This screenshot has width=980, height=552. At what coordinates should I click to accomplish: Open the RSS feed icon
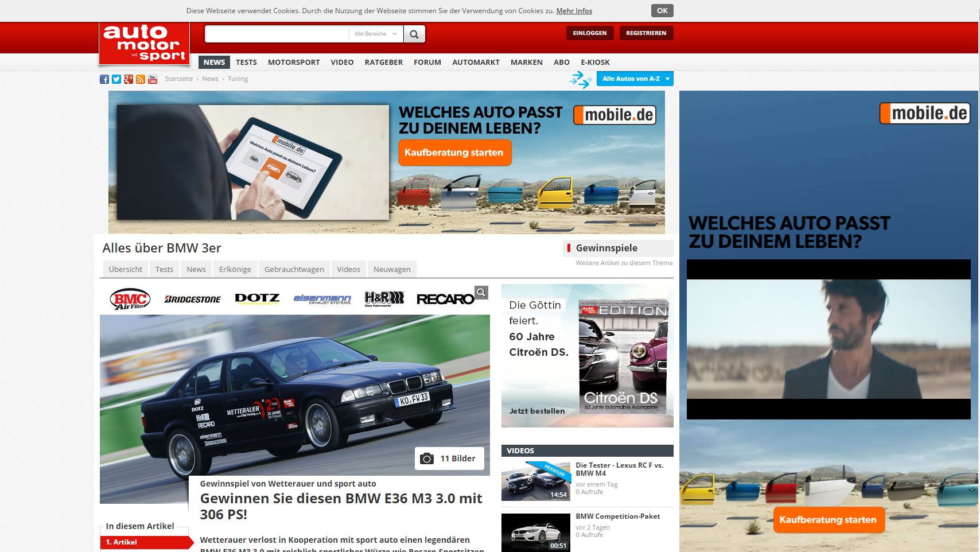click(141, 79)
